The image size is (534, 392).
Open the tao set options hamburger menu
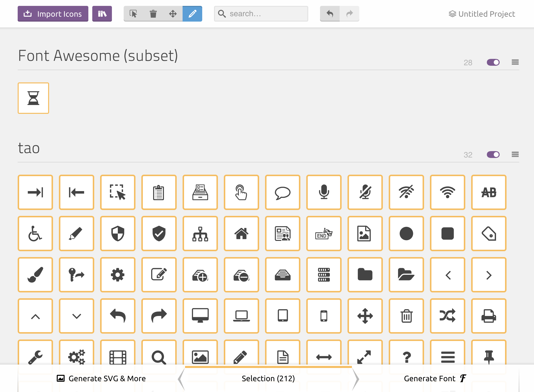(515, 155)
